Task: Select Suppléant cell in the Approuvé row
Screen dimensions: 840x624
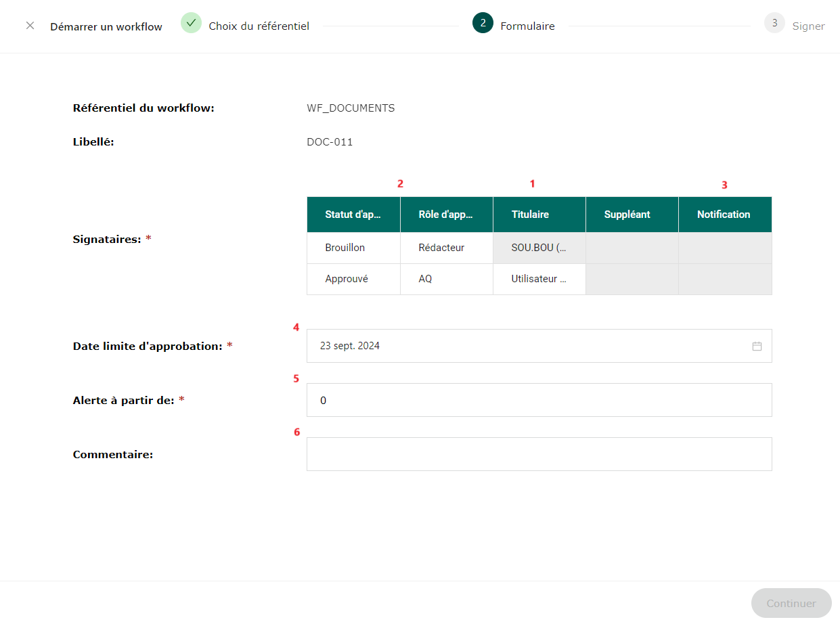Action: 632,279
